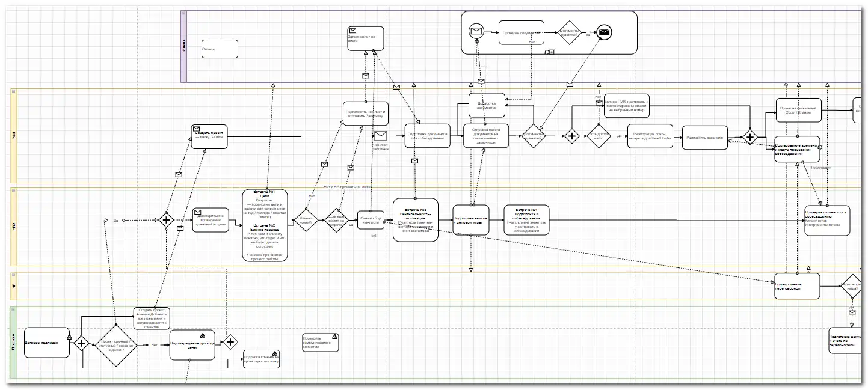Select the 'Согласование времени и места проведения собеседования' task

[798, 148]
